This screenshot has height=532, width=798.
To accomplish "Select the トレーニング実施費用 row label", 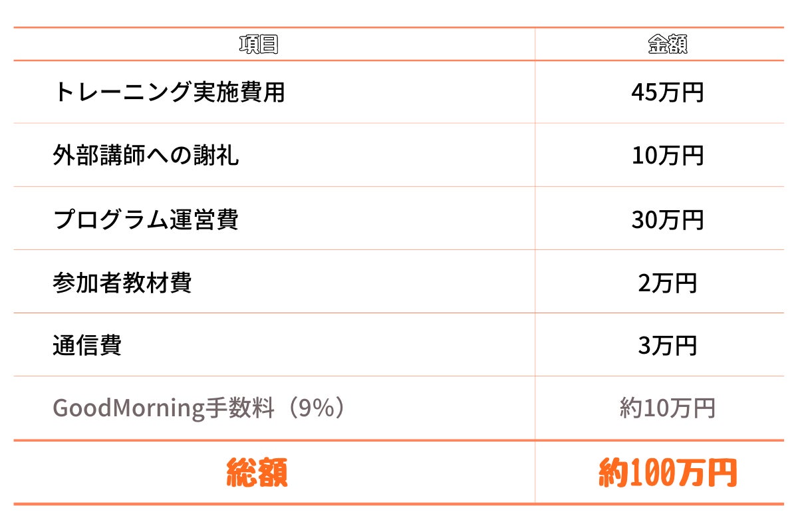I will coord(169,92).
